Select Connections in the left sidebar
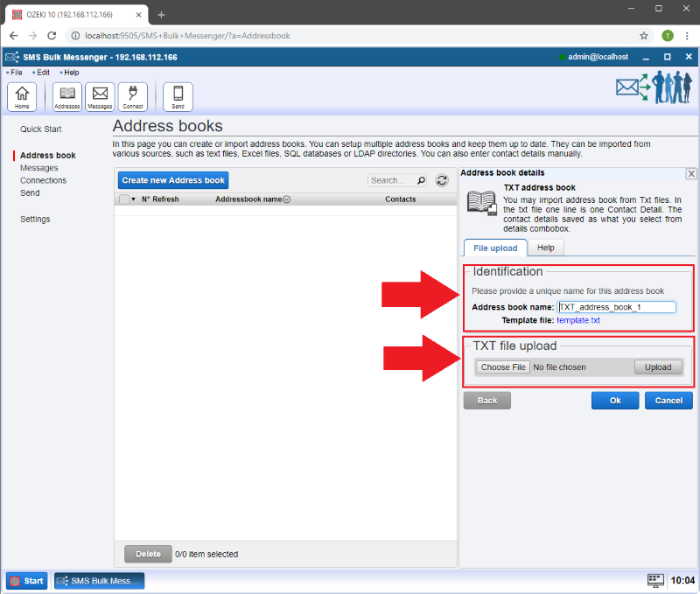The height and width of the screenshot is (594, 700). pos(43,180)
